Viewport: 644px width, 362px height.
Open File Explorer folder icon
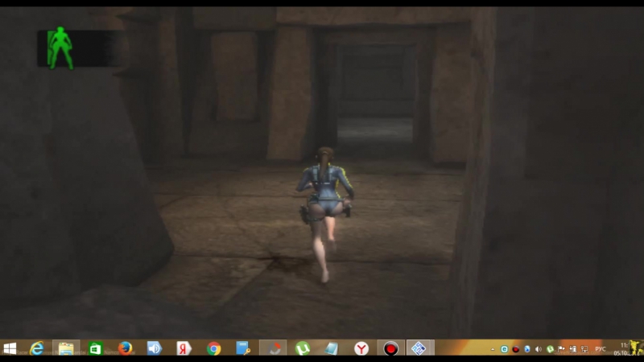point(66,349)
